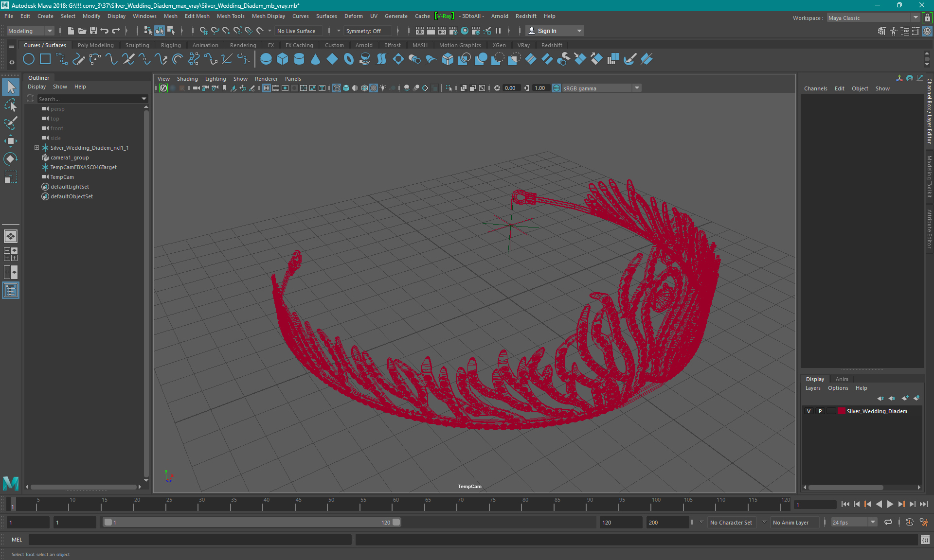Screen dimensions: 934x560
Task: Select TempCam in the Outliner
Action: (x=62, y=177)
